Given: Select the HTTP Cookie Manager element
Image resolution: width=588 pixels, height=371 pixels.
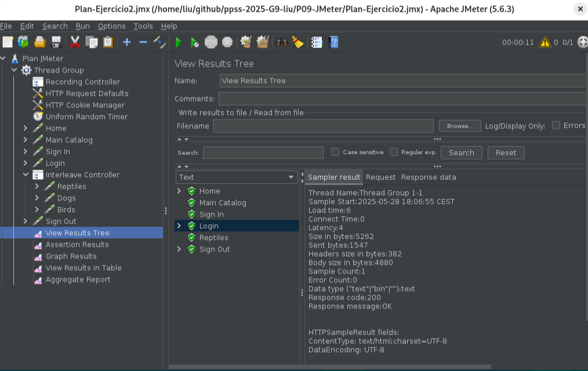Looking at the screenshot, I should pos(79,105).
